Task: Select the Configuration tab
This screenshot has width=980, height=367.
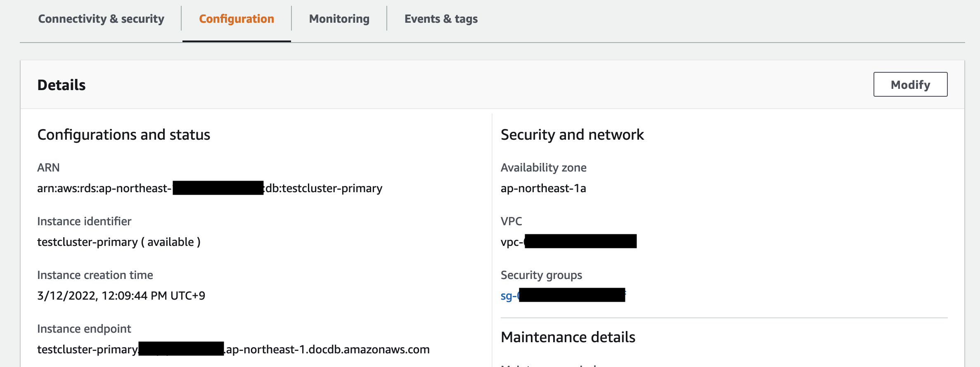Action: pyautogui.click(x=237, y=19)
